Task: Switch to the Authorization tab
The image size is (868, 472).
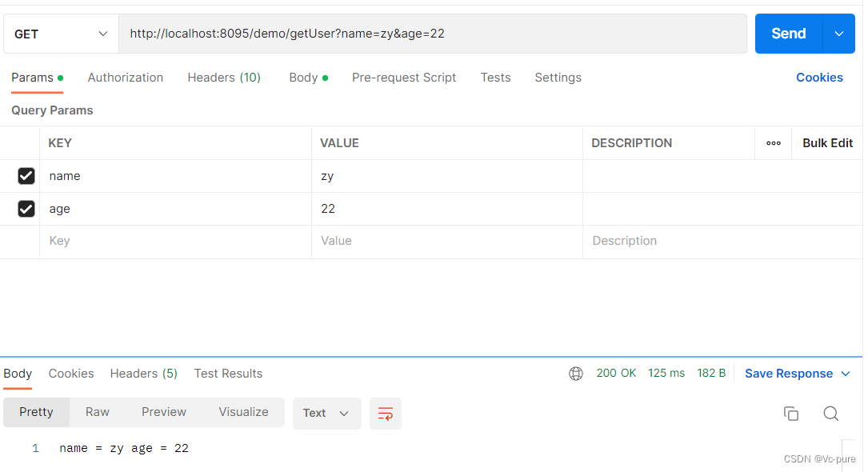Action: (125, 78)
